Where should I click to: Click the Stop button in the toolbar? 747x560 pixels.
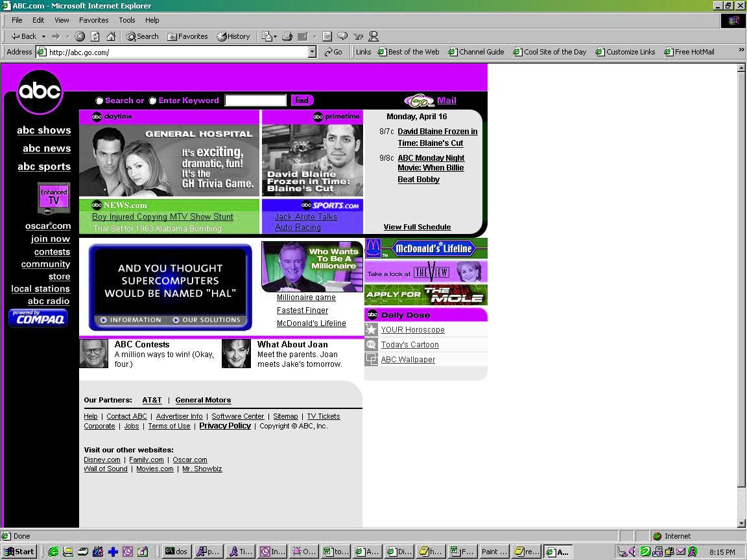(x=80, y=36)
